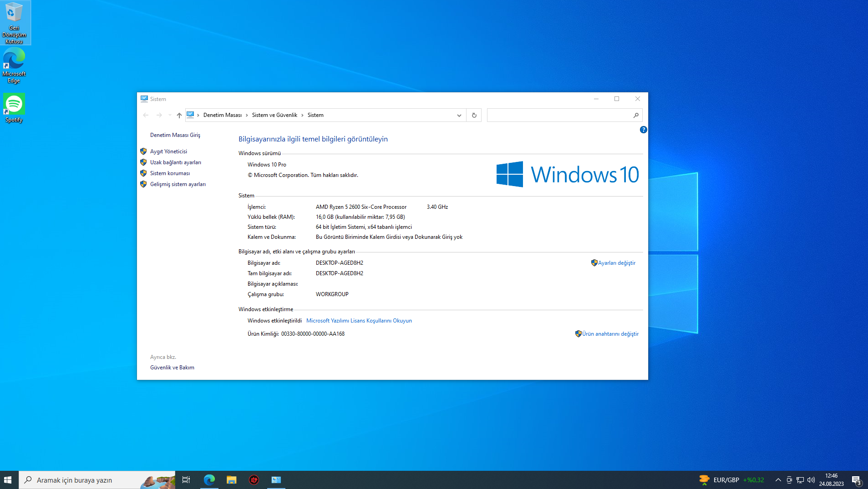
Task: Open recent locations dropdown arrow
Action: point(170,115)
